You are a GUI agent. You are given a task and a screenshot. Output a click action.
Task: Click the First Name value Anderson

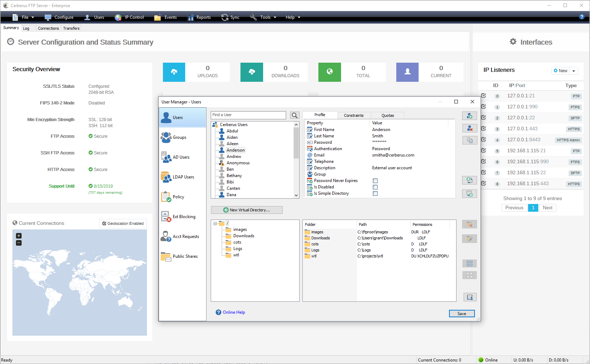click(381, 130)
